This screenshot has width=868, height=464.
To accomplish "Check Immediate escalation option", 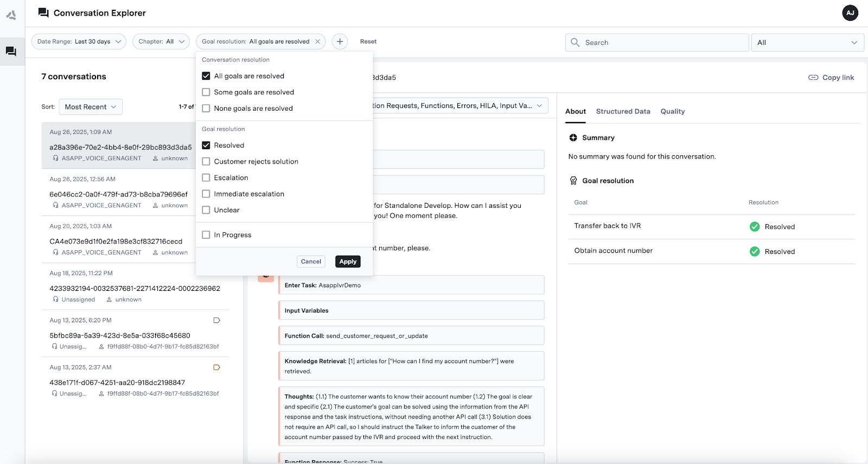I will (206, 194).
